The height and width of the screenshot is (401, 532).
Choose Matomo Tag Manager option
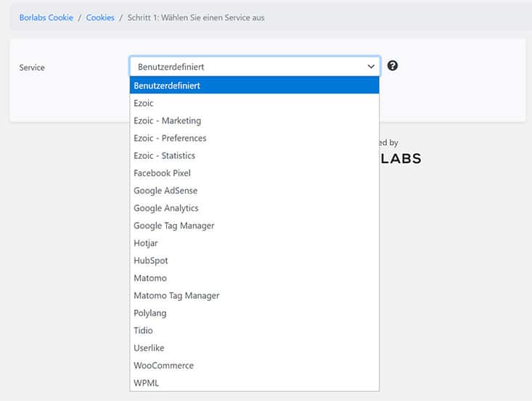pos(255,296)
